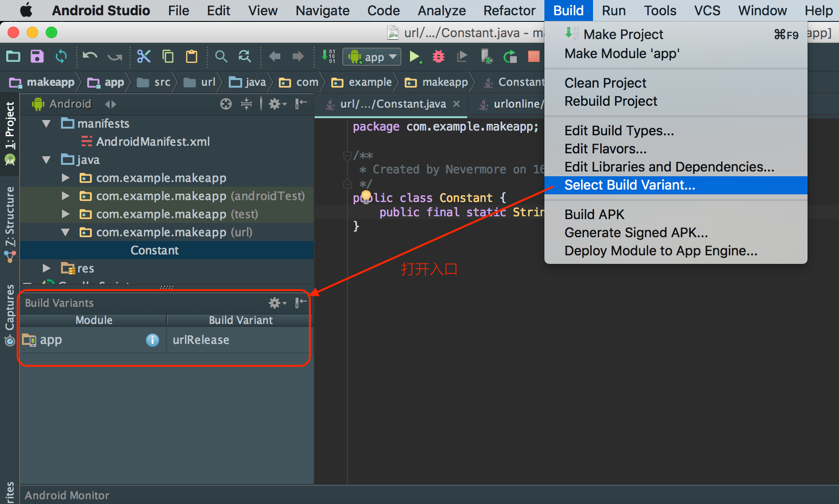Fold the Javadoc comment in the editor gutter
The height and width of the screenshot is (504, 839).
pyautogui.click(x=348, y=155)
